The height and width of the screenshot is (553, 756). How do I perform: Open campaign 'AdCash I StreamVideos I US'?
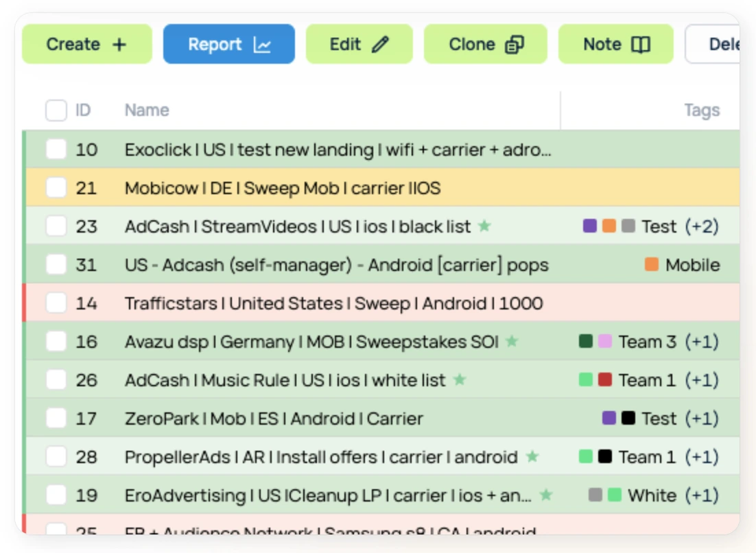pyautogui.click(x=298, y=226)
